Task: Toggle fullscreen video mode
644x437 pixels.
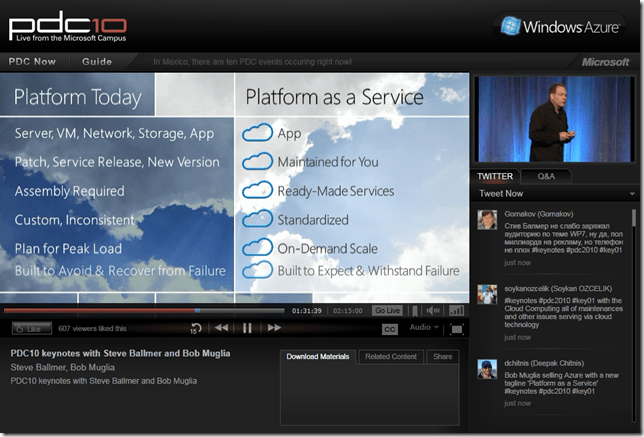Action: [x=456, y=328]
